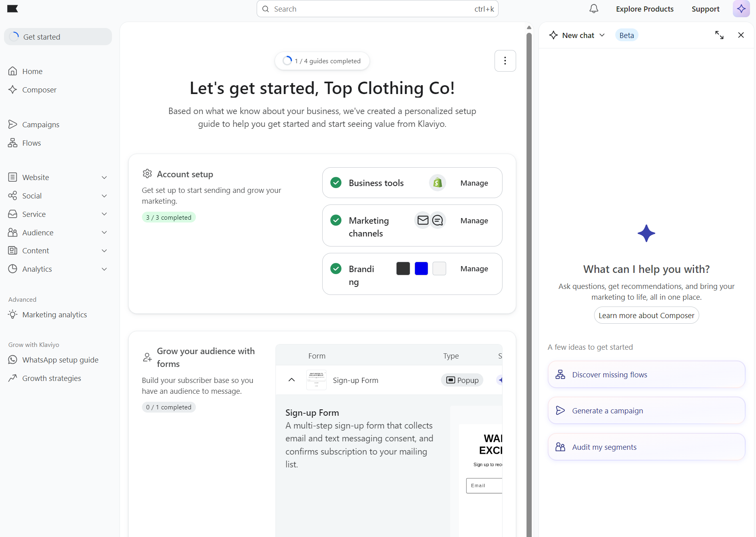Click the Branding green checkmark
The image size is (756, 537).
[x=336, y=268]
